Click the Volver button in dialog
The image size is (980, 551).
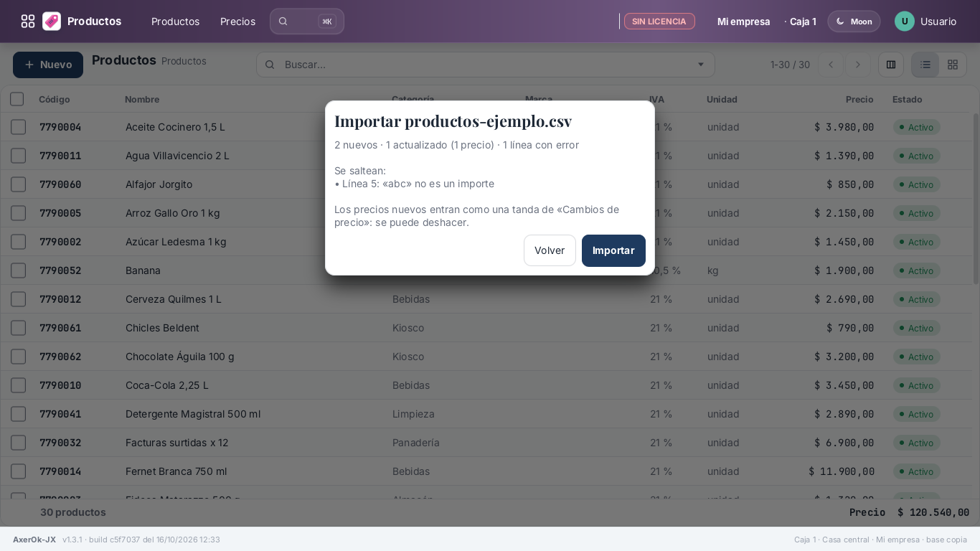550,250
